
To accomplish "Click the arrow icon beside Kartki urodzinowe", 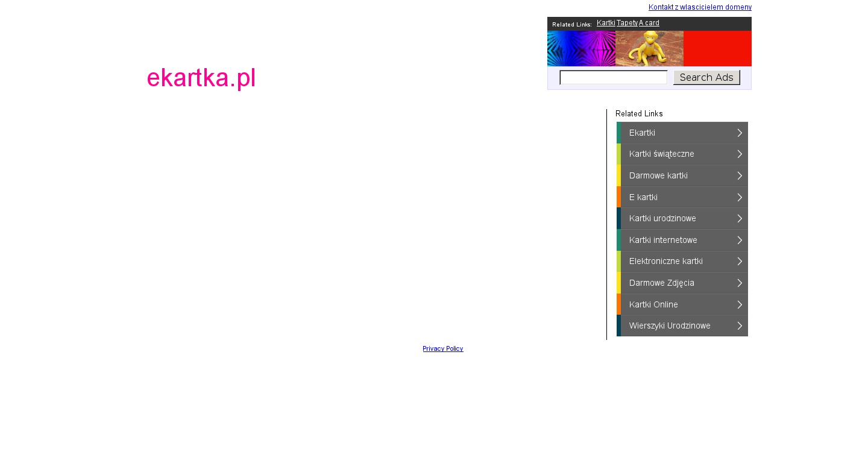I will (x=740, y=218).
